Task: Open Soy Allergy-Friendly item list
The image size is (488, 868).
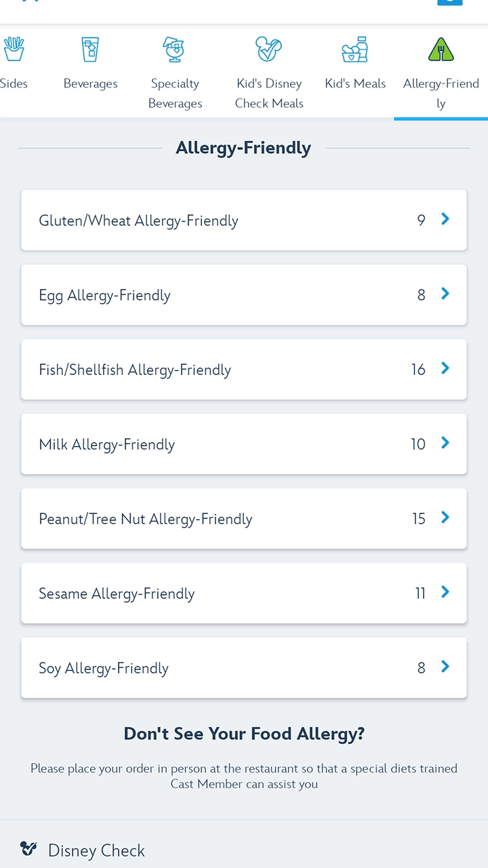Action: [x=244, y=668]
